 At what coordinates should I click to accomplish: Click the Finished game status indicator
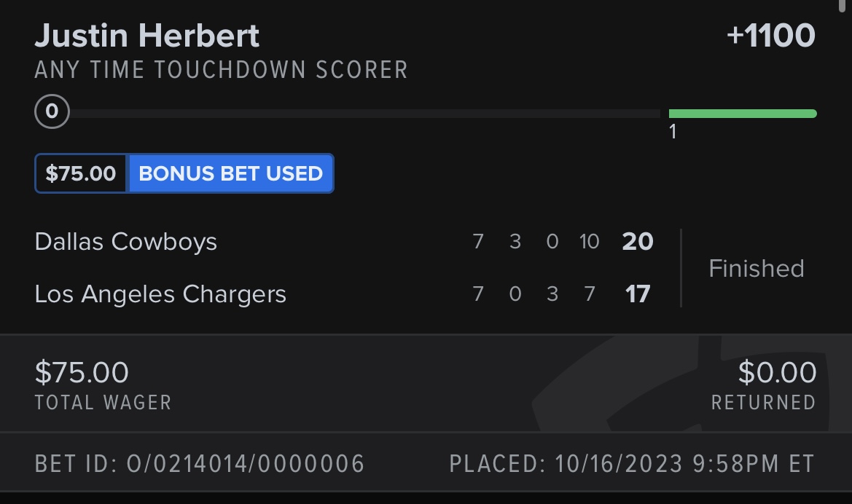coord(756,268)
